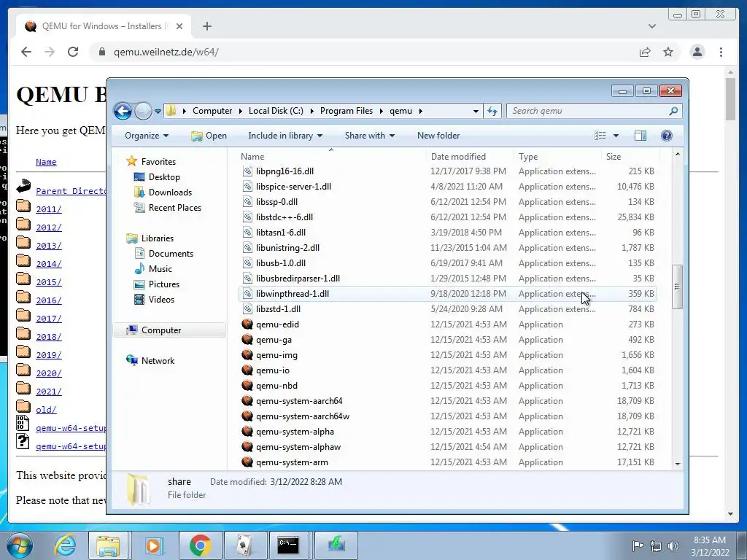Open the Share with menu

[370, 136]
